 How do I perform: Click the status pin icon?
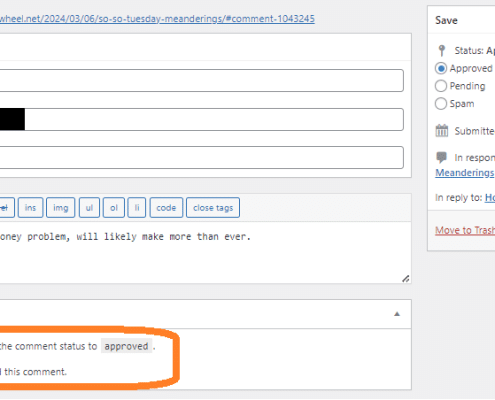[x=442, y=51]
